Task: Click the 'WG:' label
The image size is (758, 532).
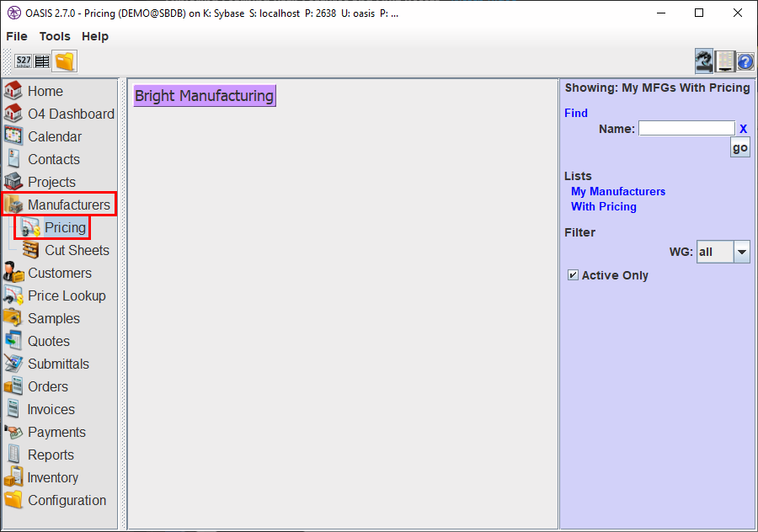Action: (x=681, y=252)
